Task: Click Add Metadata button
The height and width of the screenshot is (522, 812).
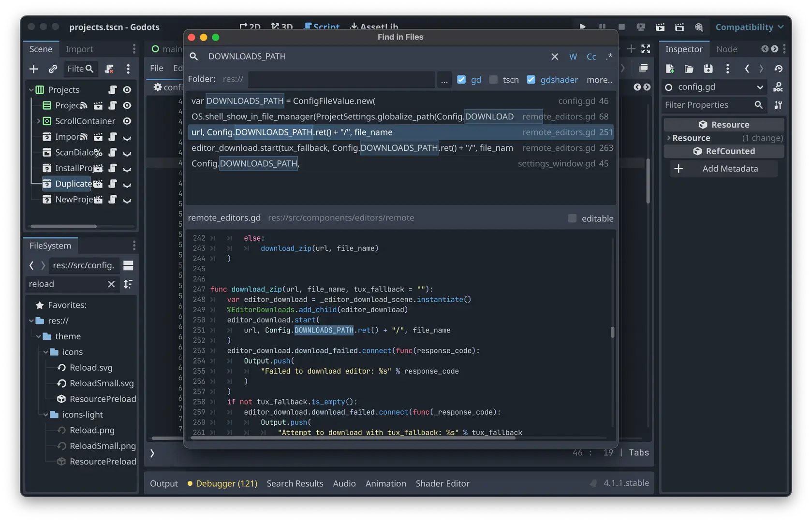Action: click(724, 169)
